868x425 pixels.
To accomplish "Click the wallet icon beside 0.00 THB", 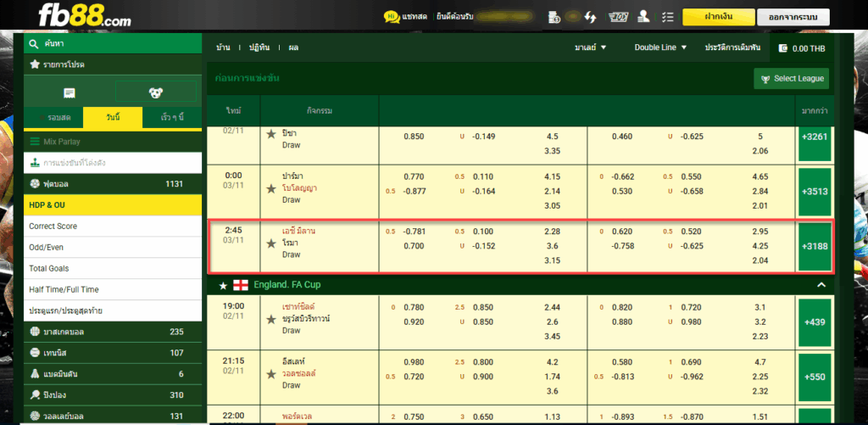I will [782, 48].
